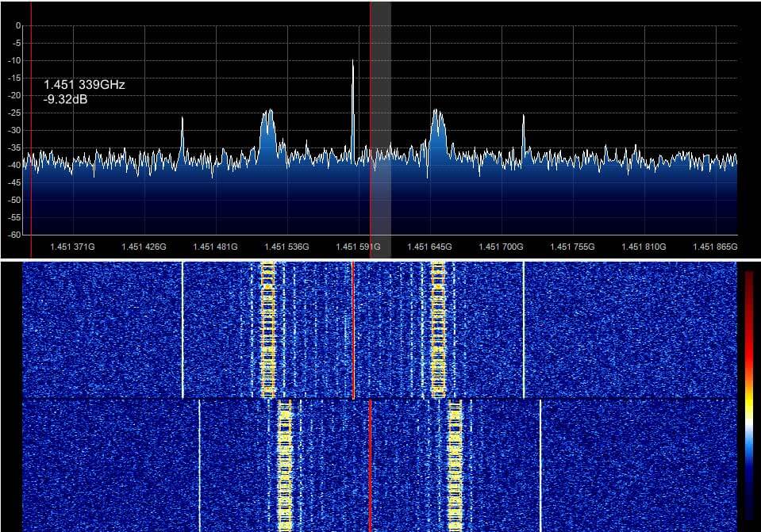The image size is (761, 532).
Task: Click the -40 dB scale label
Action: click(x=16, y=166)
